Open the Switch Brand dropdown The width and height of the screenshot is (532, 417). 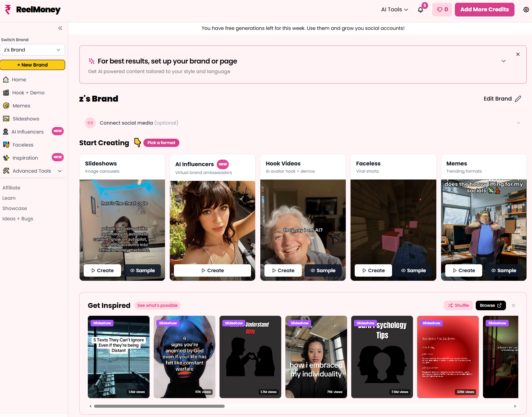tap(33, 50)
